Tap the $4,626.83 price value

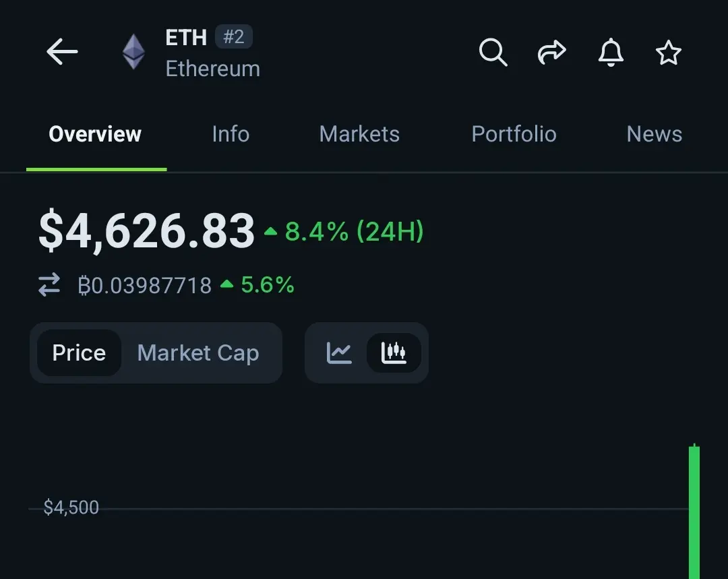pos(147,231)
